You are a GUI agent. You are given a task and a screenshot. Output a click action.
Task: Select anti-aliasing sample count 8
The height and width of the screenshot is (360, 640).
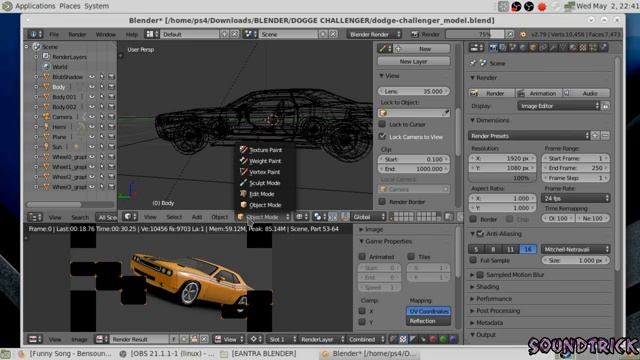coord(493,249)
